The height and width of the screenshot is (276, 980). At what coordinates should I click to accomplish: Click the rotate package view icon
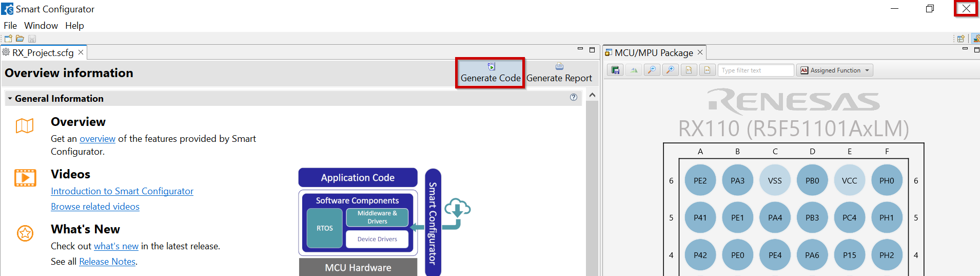634,70
